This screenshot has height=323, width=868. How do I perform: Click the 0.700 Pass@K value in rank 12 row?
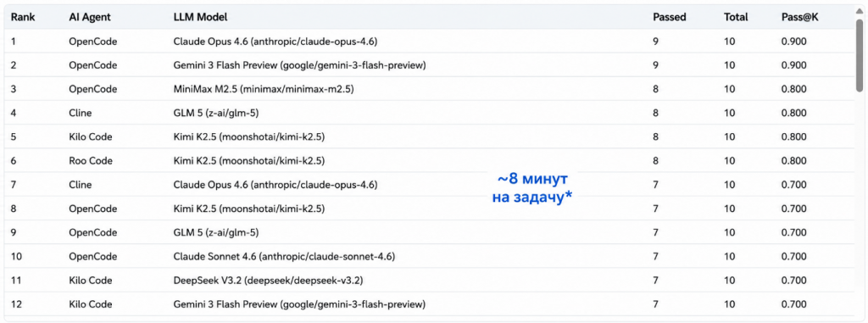coord(793,304)
